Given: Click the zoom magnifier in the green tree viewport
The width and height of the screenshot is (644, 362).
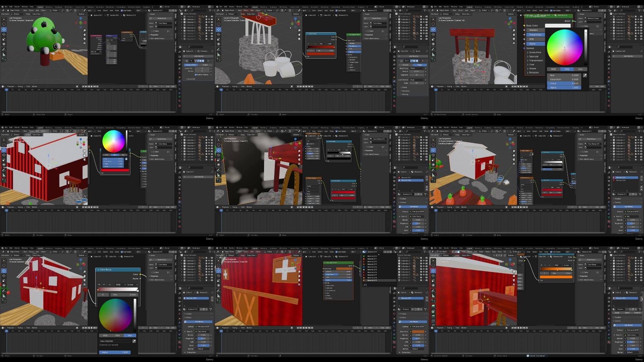Looking at the screenshot, I should click(84, 30).
